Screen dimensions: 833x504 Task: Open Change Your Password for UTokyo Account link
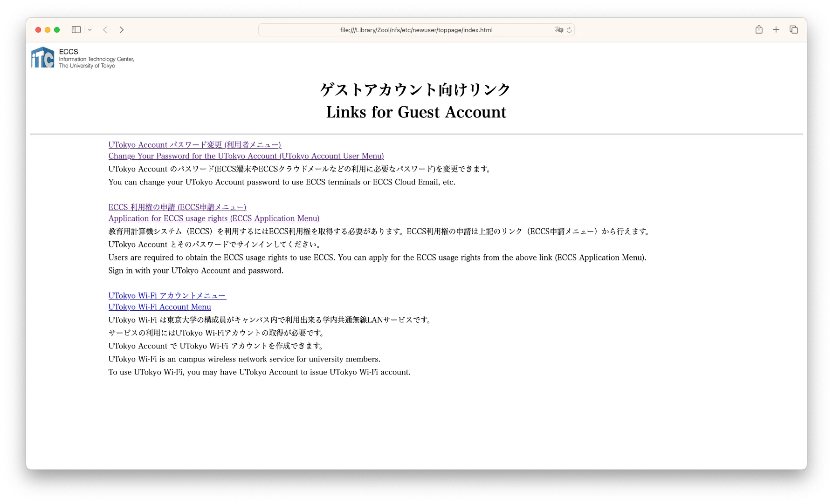pos(246,156)
